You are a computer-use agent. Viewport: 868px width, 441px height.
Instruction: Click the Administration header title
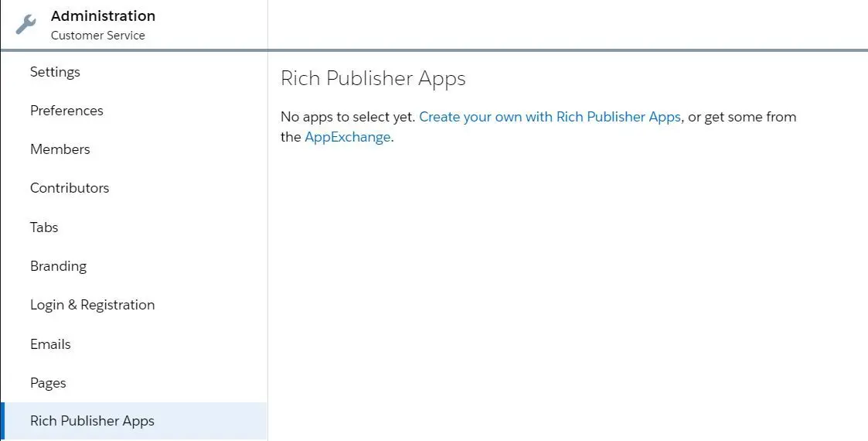pos(103,16)
